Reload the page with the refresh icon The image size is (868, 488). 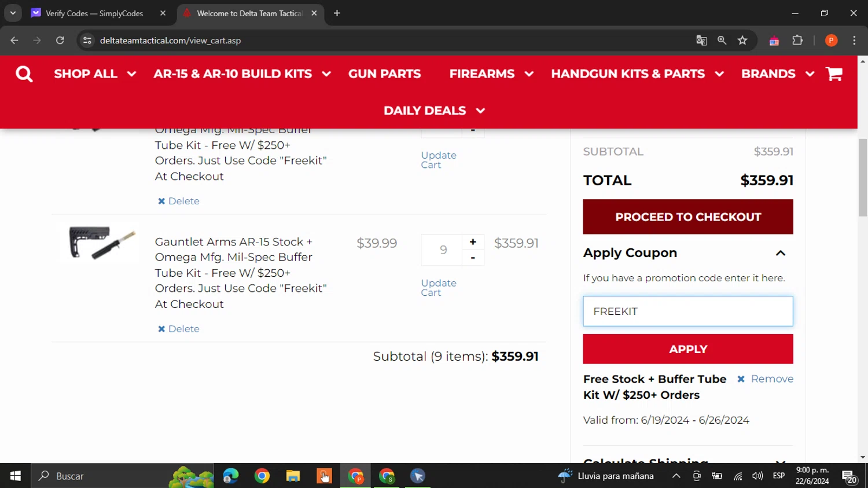tap(60, 41)
